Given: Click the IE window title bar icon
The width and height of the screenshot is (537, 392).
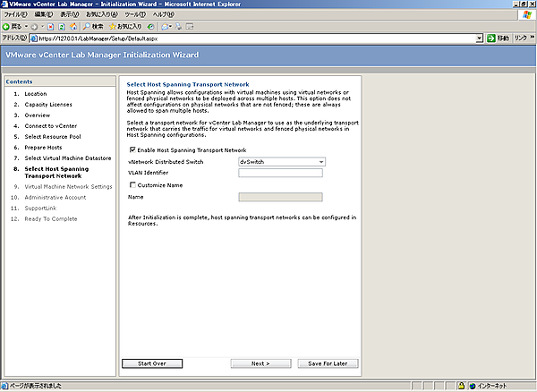Looking at the screenshot, I should pos(4,4).
